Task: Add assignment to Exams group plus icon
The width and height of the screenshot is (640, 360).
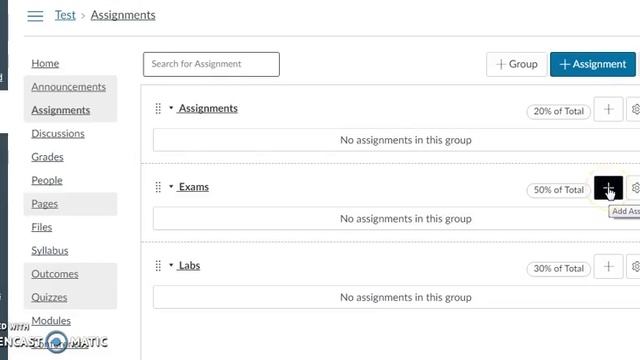Action: pyautogui.click(x=608, y=188)
